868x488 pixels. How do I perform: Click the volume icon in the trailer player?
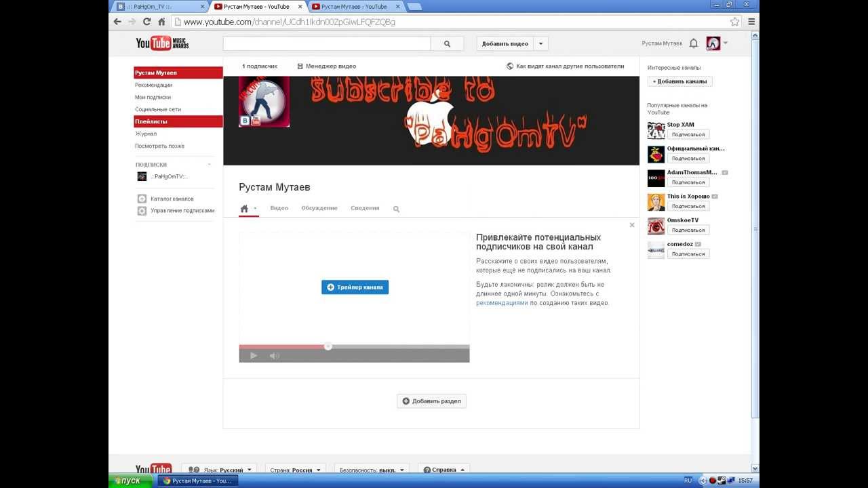274,355
